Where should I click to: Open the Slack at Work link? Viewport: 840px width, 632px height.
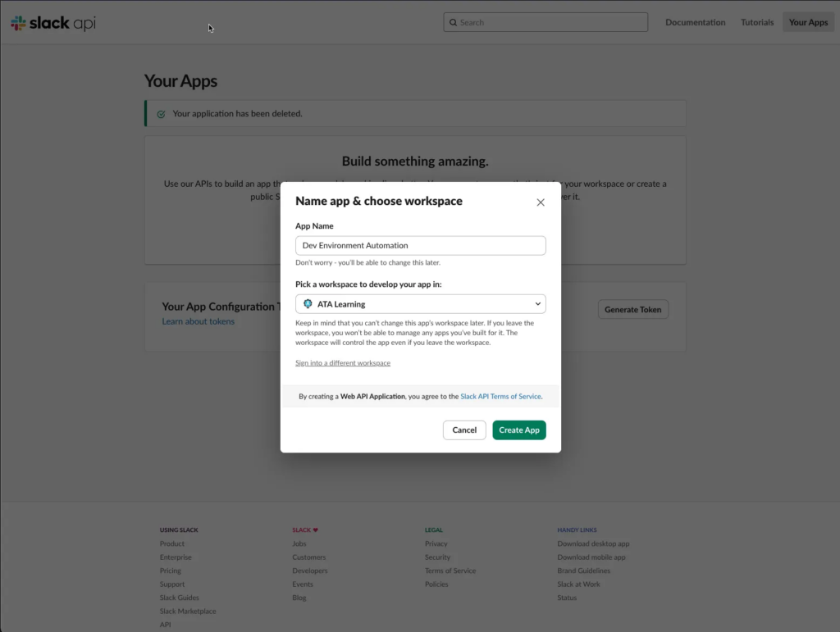[x=578, y=584]
